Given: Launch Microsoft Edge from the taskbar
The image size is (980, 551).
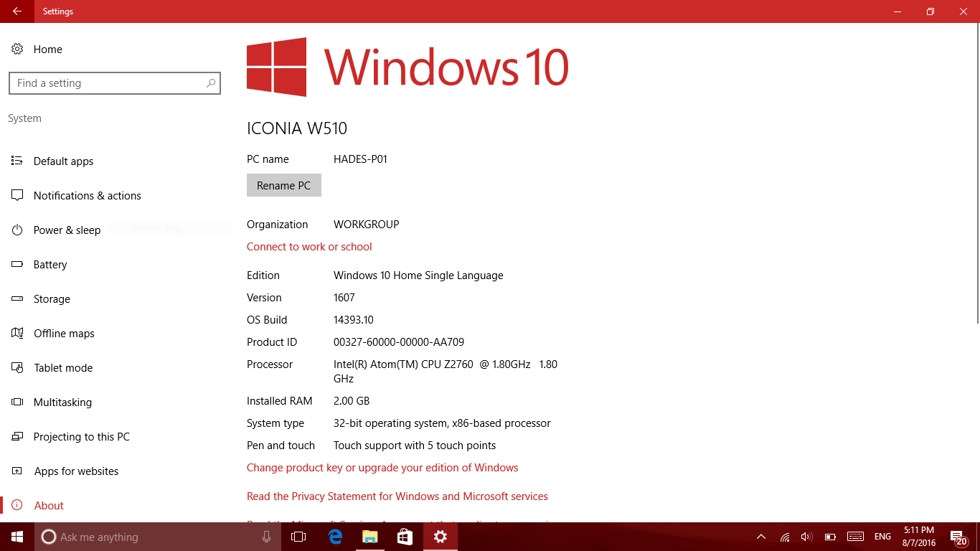Looking at the screenshot, I should (334, 537).
